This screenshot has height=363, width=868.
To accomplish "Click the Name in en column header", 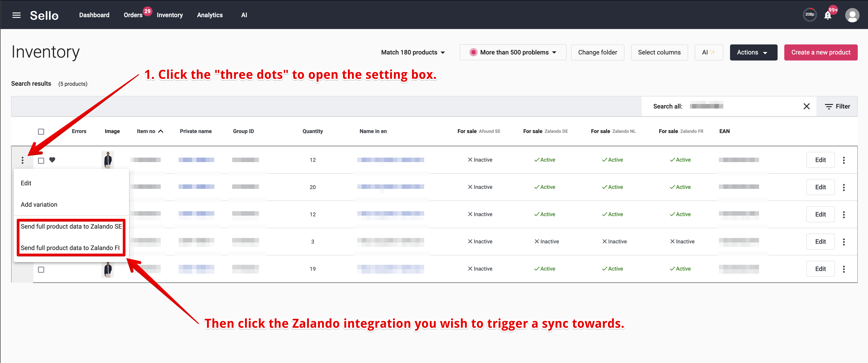I will coord(373,131).
